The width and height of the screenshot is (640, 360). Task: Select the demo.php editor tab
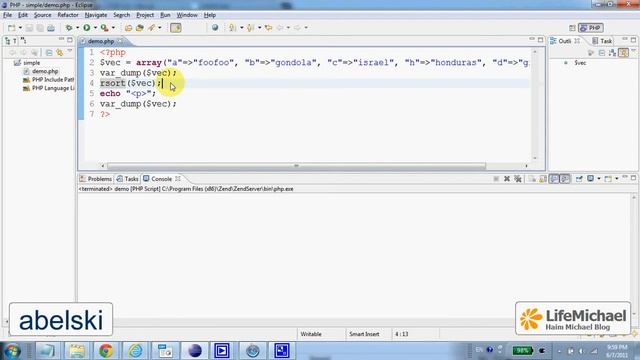click(x=101, y=41)
